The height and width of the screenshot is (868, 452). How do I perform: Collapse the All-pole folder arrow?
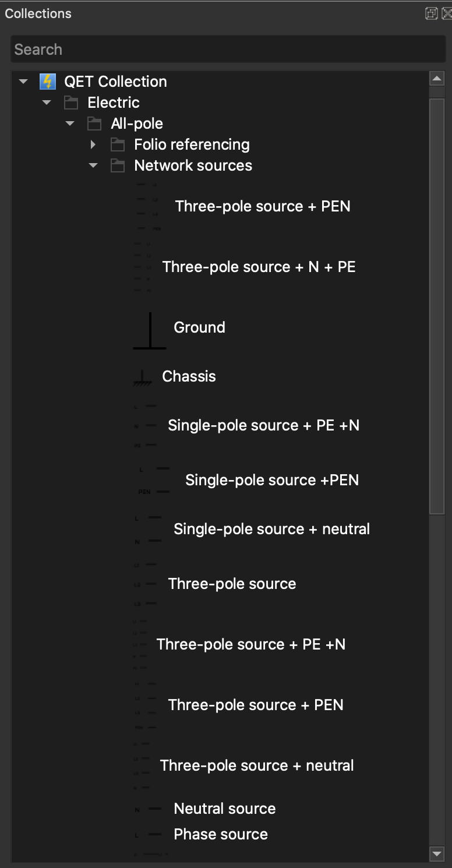pyautogui.click(x=70, y=124)
